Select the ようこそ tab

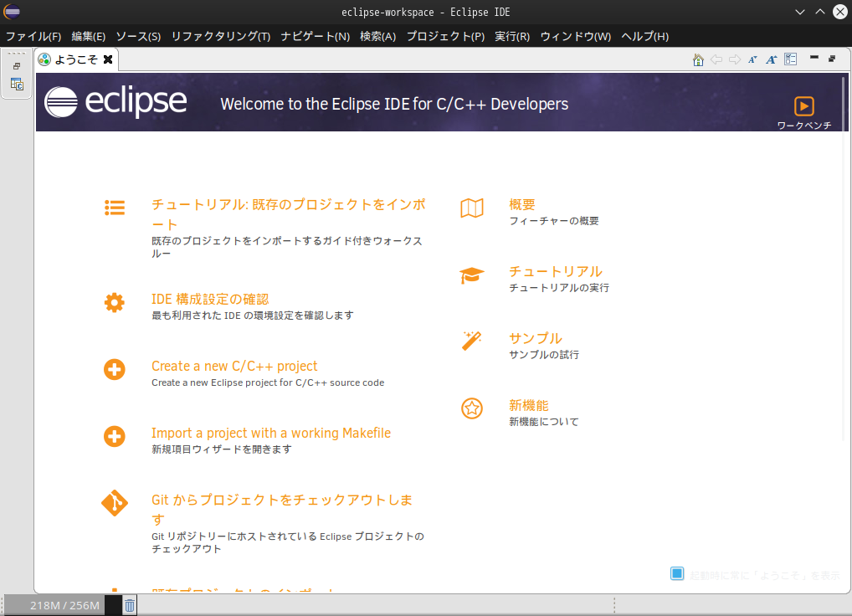(x=76, y=59)
